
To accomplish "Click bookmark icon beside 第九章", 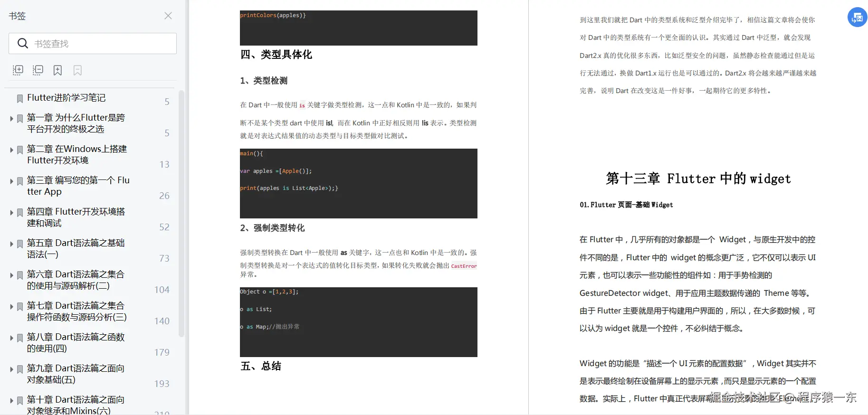I will [20, 369].
